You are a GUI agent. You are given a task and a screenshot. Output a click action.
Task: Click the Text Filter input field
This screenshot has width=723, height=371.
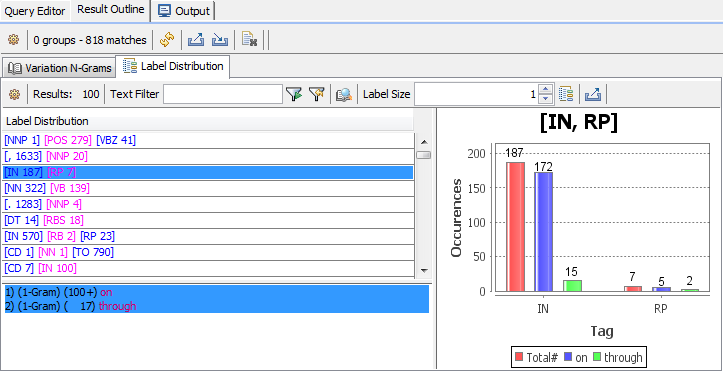(223, 94)
